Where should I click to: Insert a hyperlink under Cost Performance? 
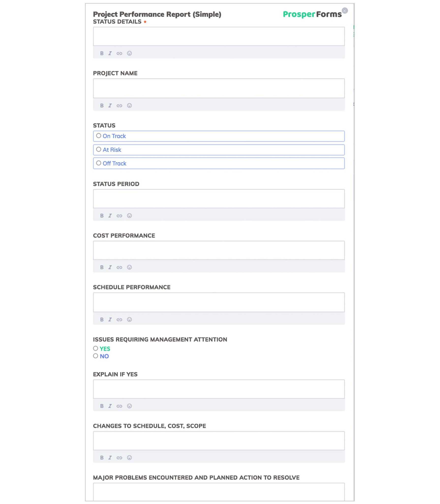[120, 267]
